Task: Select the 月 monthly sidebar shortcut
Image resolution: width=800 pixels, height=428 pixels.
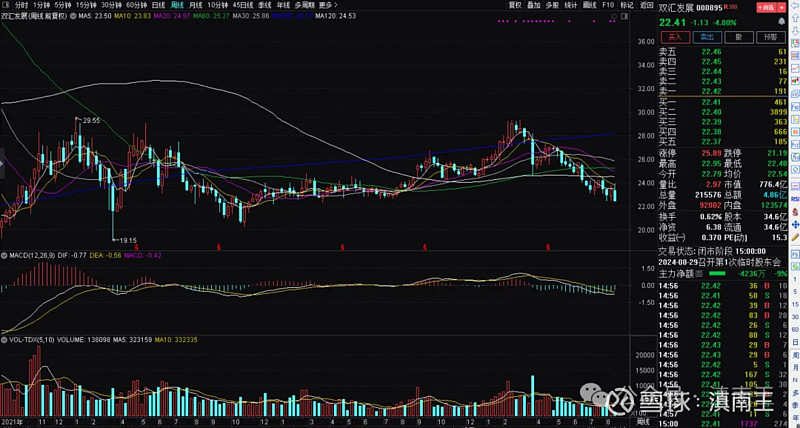Action: click(x=794, y=367)
